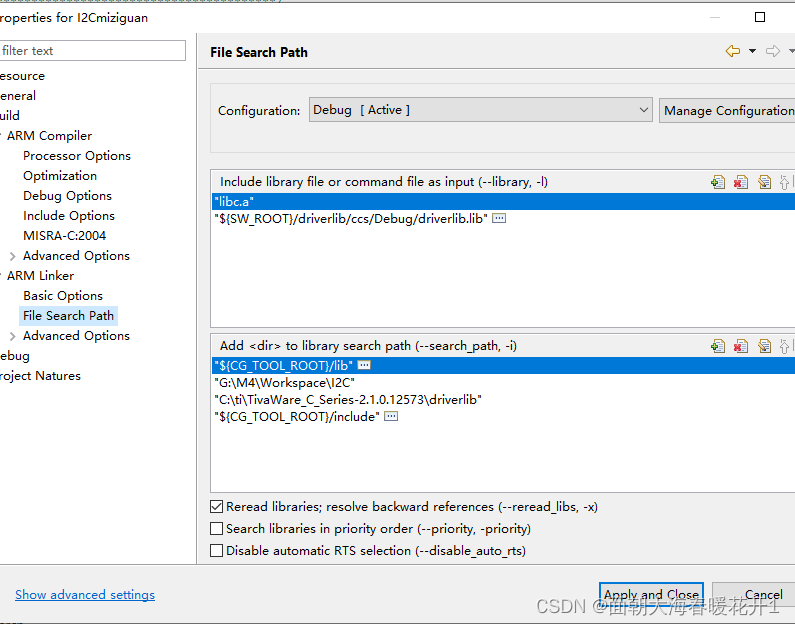This screenshot has height=625, width=795.
Task: Edit the selected search path directory
Action: [764, 346]
